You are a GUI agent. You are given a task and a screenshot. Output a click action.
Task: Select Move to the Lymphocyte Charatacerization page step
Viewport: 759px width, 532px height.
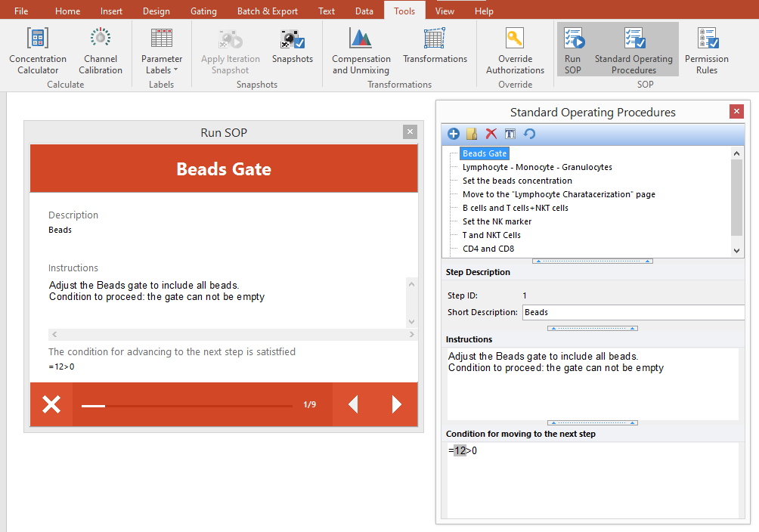pos(559,194)
